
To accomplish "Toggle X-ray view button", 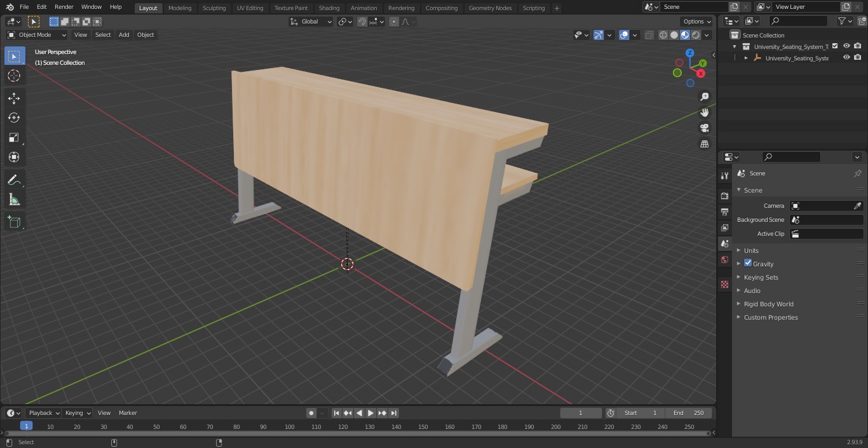I will coord(649,35).
